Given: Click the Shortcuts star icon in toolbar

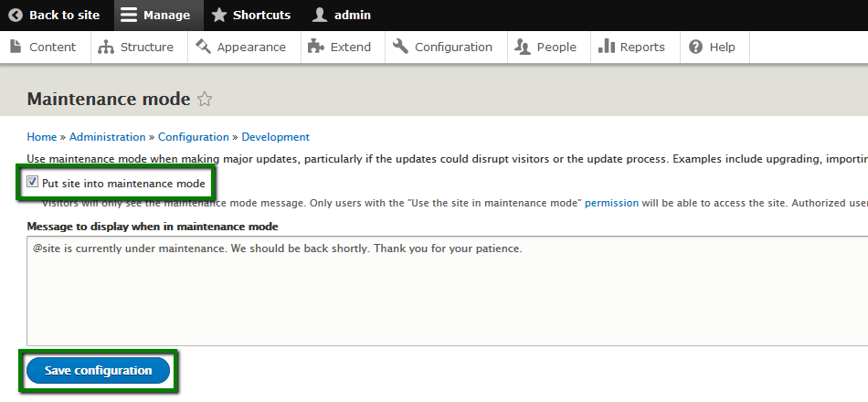Looking at the screenshot, I should pos(219,15).
